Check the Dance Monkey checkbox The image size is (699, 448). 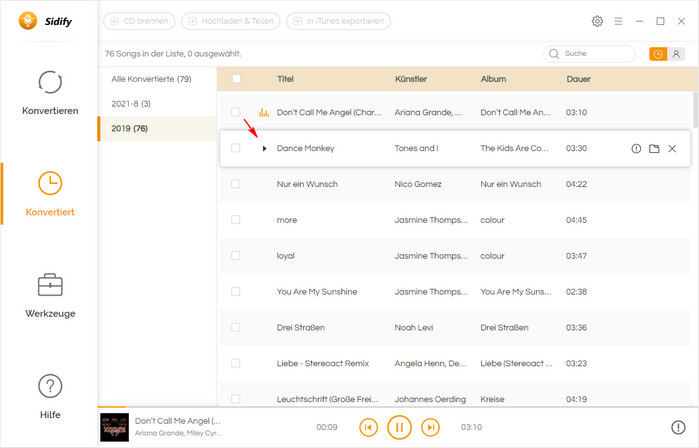pyautogui.click(x=236, y=148)
